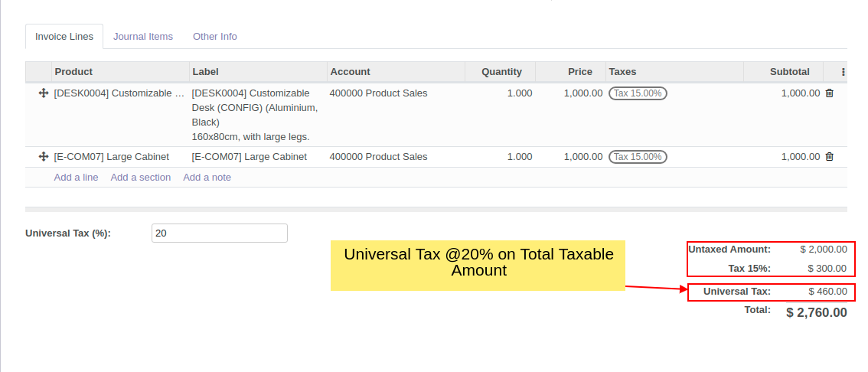Screen dimensions: 868x372
Task: Focus the Universal Tax (%) input field
Action: click(x=220, y=233)
